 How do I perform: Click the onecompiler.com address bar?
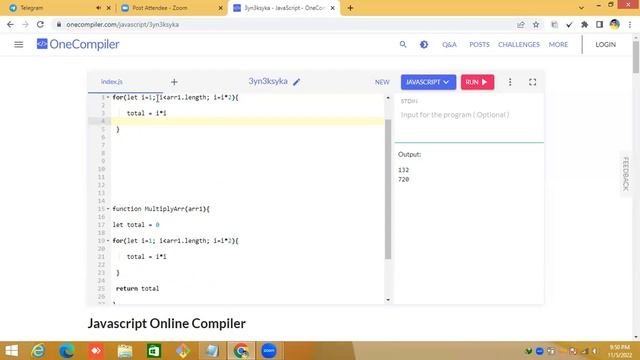(x=286, y=24)
